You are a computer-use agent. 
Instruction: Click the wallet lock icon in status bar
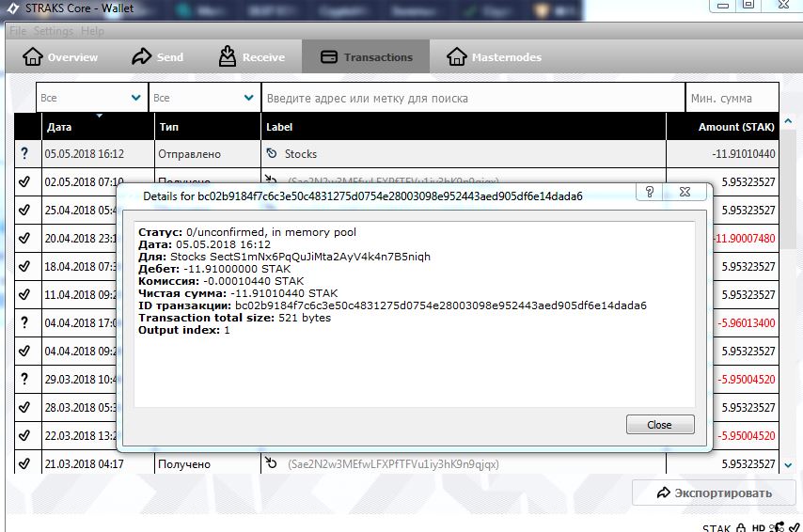tap(741, 527)
